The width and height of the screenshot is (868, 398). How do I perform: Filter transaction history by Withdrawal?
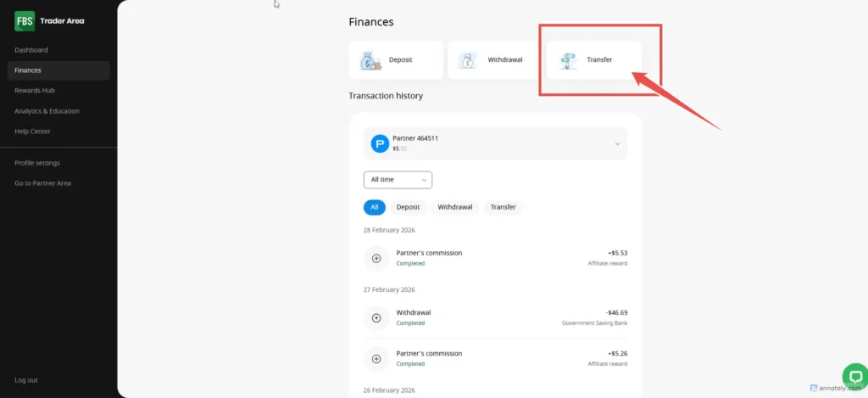(454, 207)
